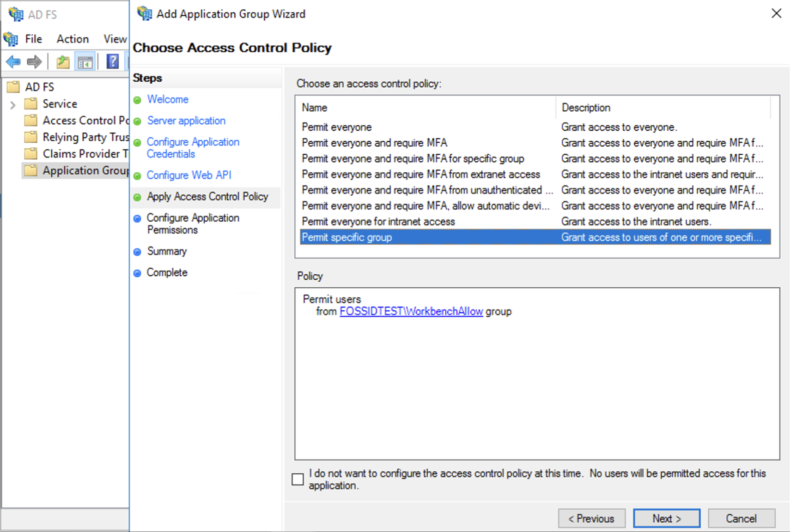Go to the Server application step
The image size is (790, 532).
tap(186, 121)
